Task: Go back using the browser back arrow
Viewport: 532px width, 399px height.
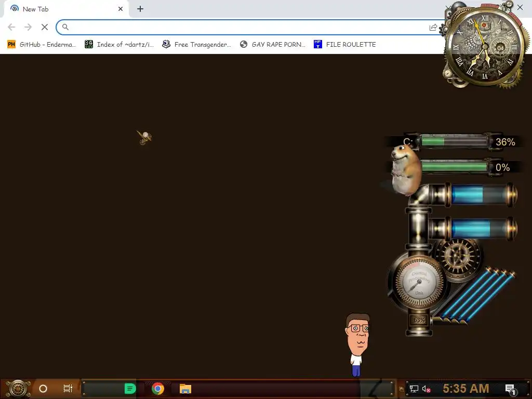Action: tap(11, 27)
